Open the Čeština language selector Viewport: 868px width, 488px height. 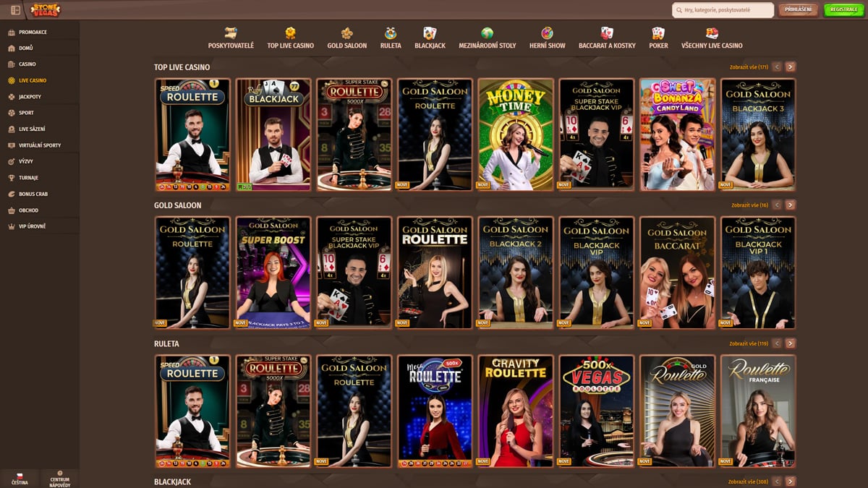click(20, 478)
